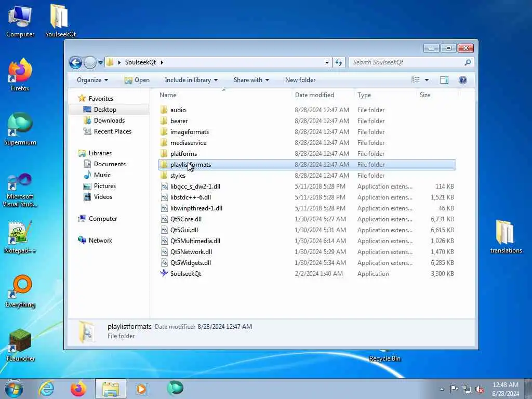Image resolution: width=532 pixels, height=399 pixels.
Task: Select the Recycle Bin desktop icon
Action: coord(384,356)
